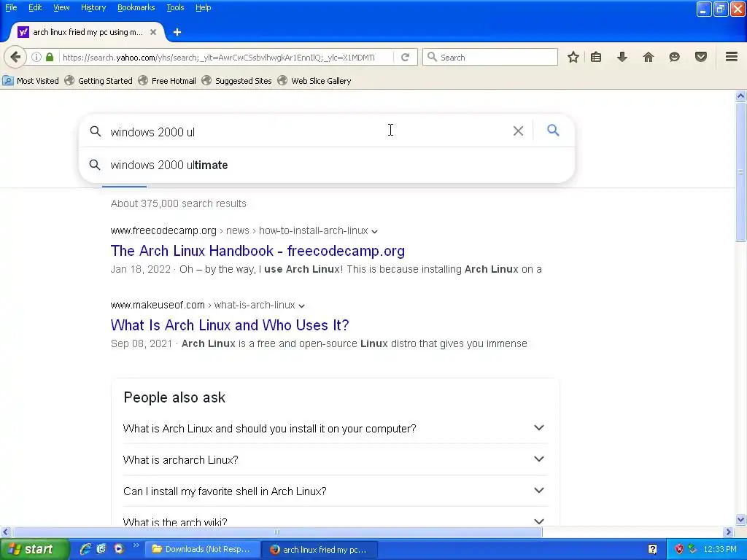Open the History menu
747x560 pixels.
[x=93, y=7]
